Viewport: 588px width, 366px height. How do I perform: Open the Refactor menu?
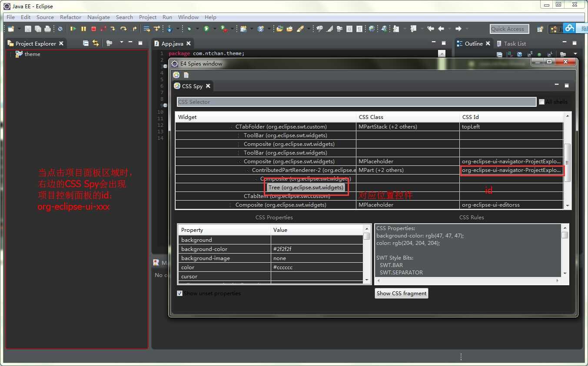[70, 17]
